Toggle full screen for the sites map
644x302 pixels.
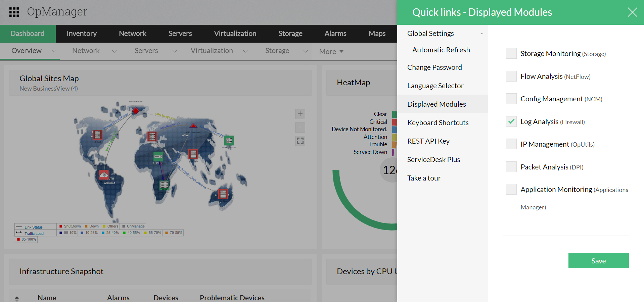[x=300, y=141]
